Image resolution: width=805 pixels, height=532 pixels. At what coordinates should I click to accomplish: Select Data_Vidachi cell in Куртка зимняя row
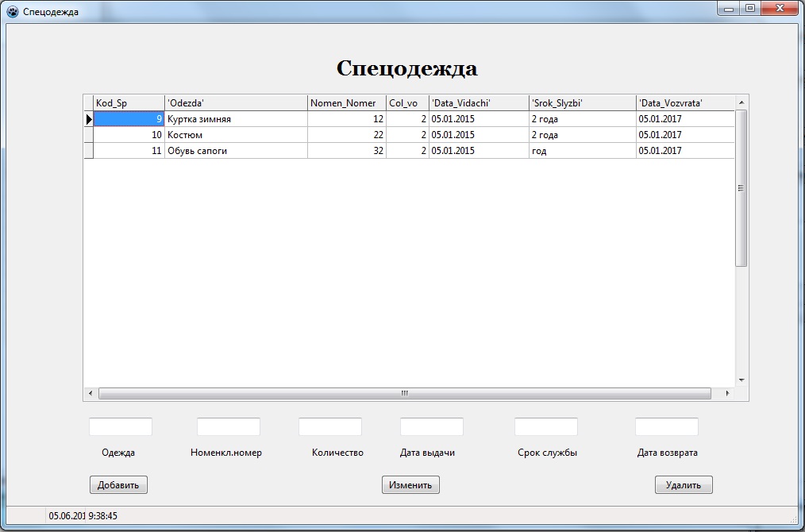479,119
